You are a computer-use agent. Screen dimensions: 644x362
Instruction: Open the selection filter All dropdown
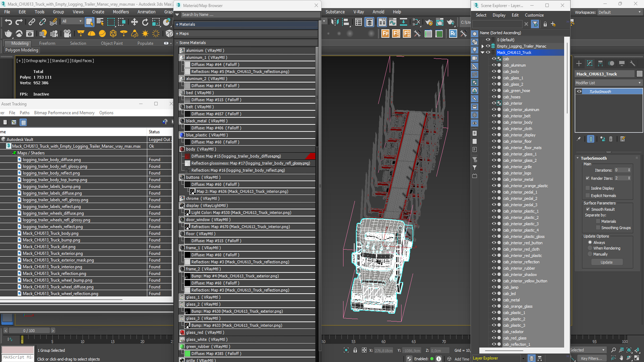click(x=72, y=21)
